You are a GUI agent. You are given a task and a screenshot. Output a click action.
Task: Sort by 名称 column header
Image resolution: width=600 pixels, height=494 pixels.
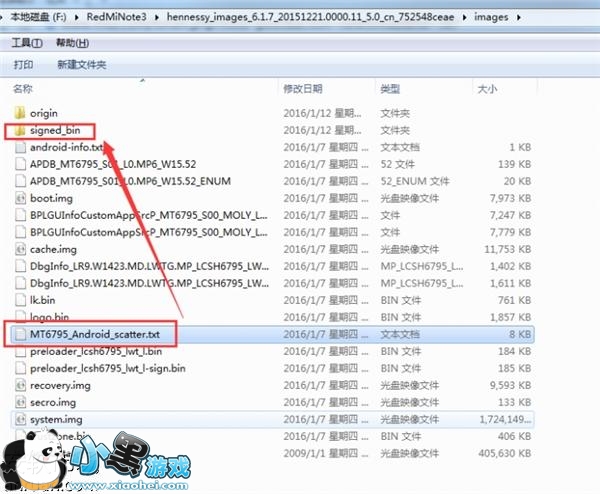23,89
